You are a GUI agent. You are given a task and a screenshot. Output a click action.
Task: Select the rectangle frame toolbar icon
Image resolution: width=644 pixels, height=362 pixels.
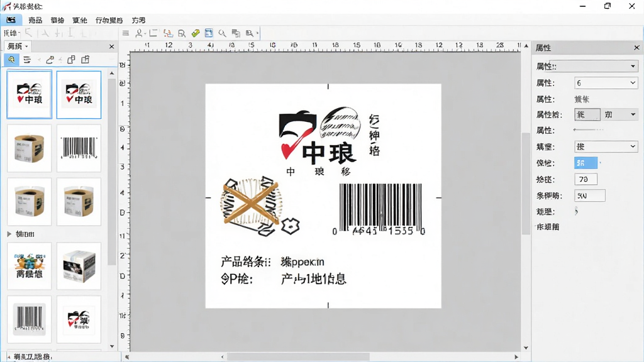click(x=153, y=33)
